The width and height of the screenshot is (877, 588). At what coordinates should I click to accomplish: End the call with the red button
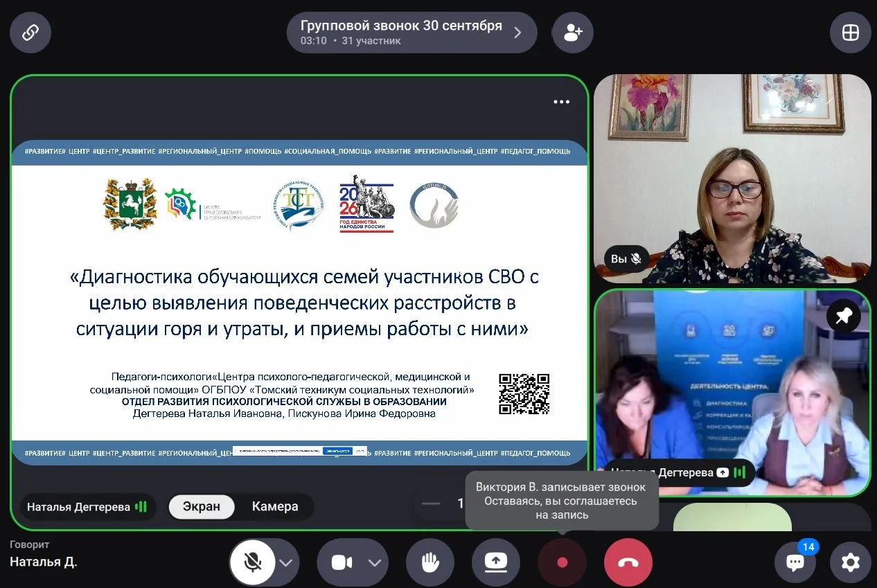628,562
